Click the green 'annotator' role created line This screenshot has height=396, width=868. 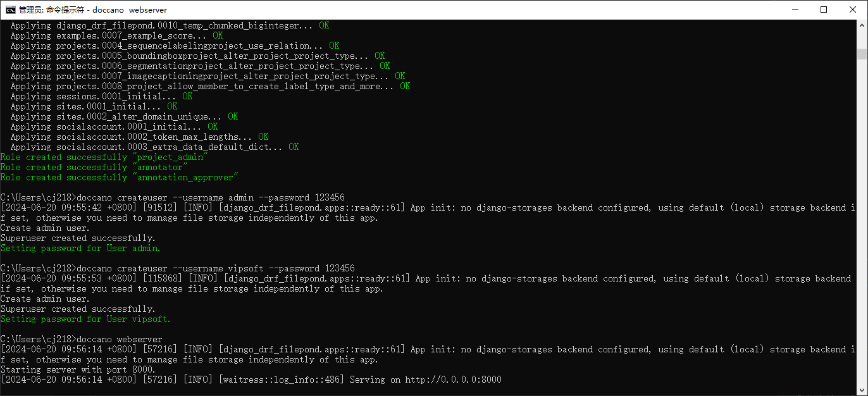pos(94,167)
